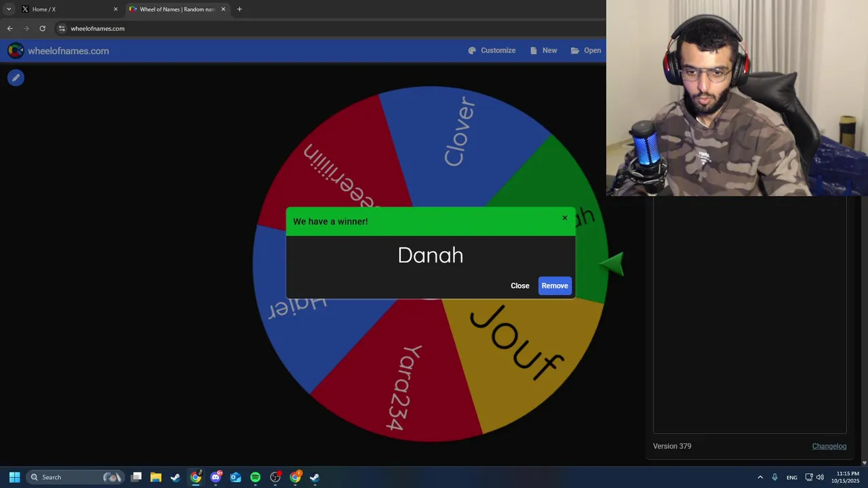868x488 pixels.
Task: Click the microphone tray icon
Action: [x=774, y=477]
